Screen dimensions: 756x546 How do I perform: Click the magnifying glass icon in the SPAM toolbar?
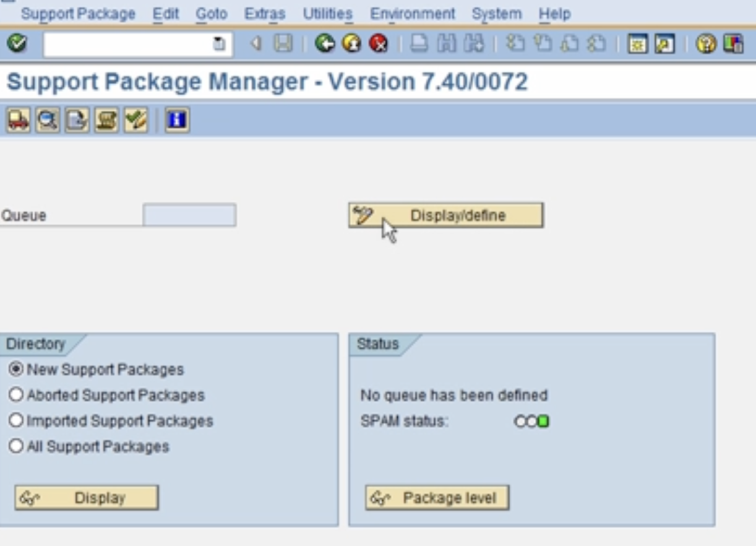46,119
